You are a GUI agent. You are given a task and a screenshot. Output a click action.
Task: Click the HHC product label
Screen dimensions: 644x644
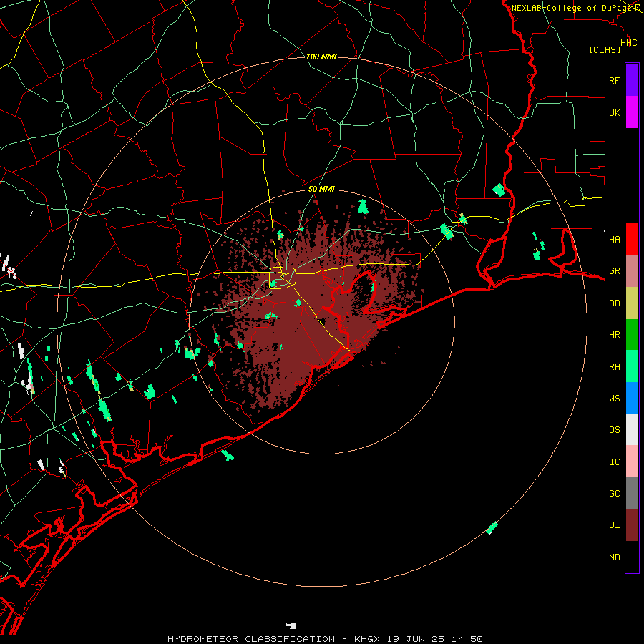coord(628,43)
